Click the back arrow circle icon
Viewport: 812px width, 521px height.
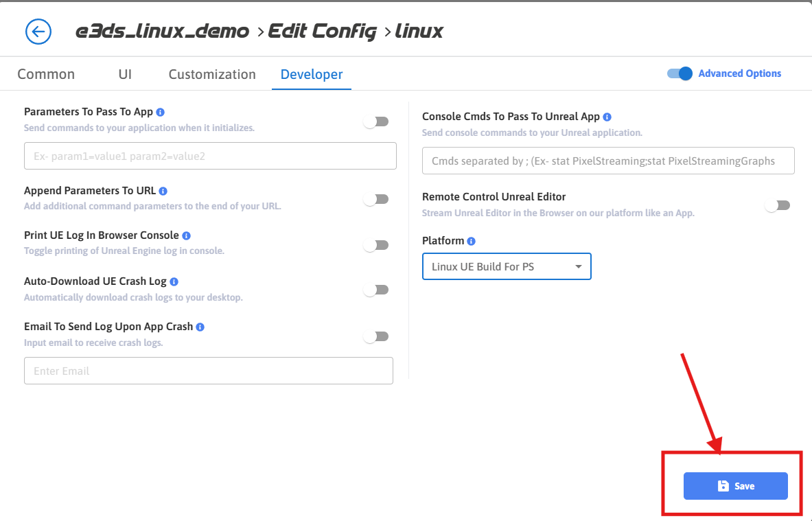38,31
